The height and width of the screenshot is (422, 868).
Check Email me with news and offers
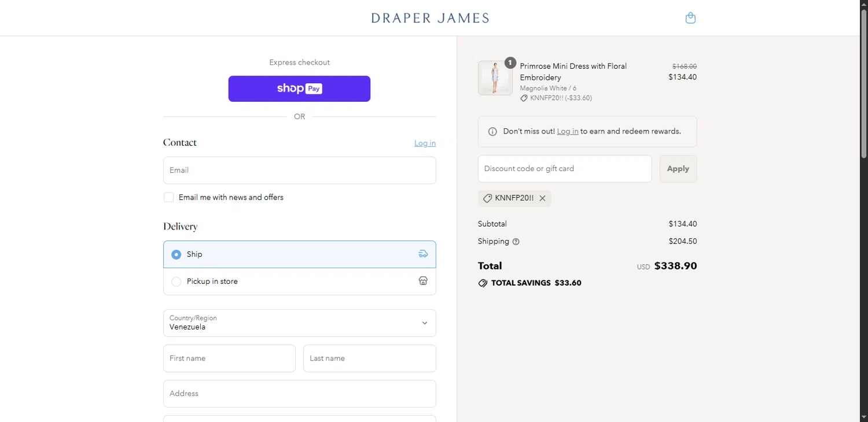pos(168,197)
